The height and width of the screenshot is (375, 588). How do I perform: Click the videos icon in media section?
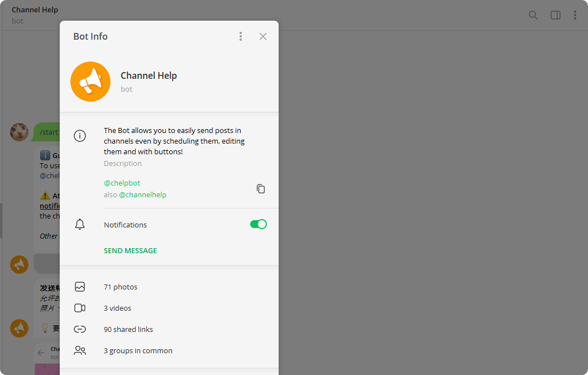coord(80,308)
